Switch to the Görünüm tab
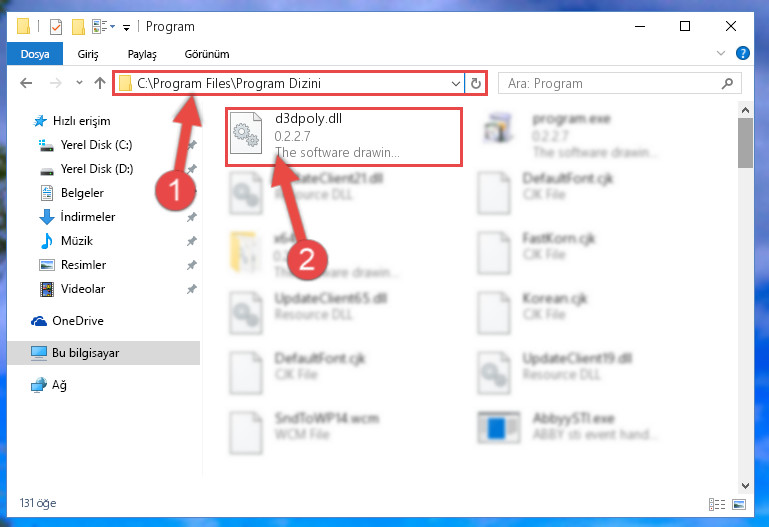Screen dimensions: 769x527 coord(206,54)
